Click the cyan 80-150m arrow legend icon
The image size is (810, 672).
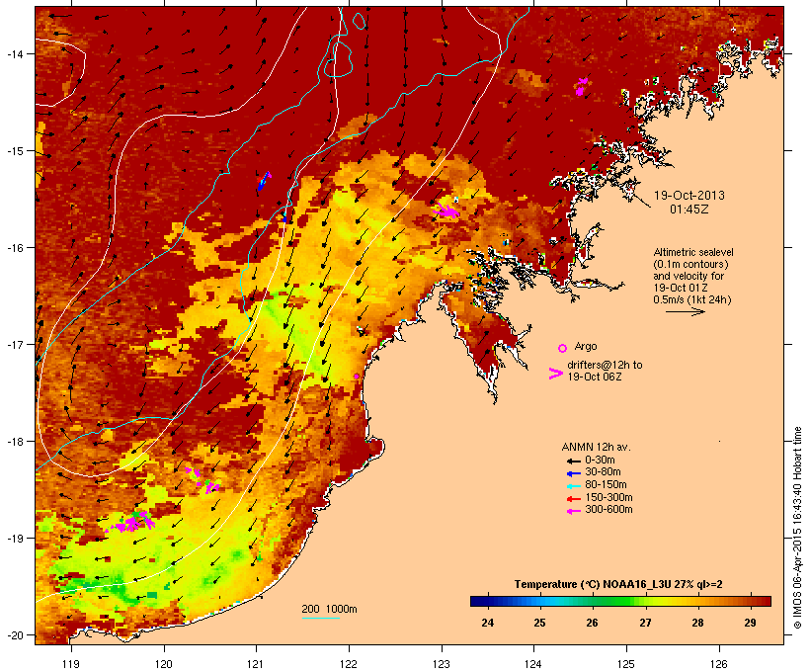pos(573,486)
